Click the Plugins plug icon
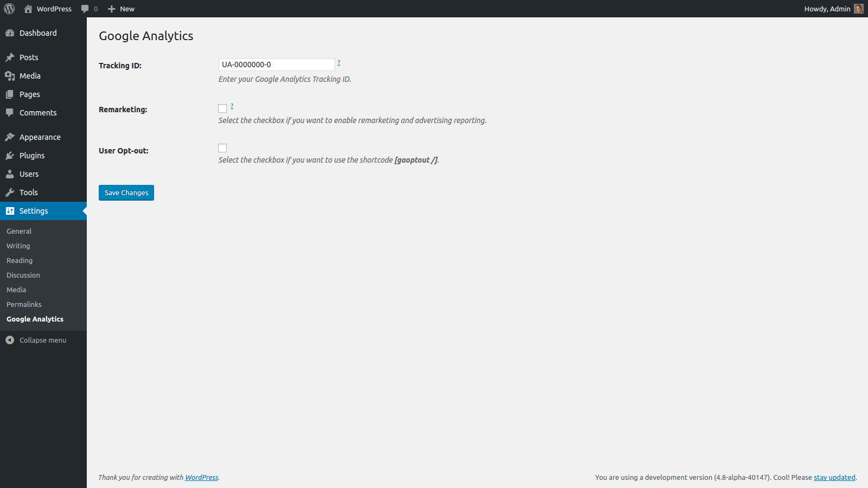868x488 pixels. click(x=10, y=156)
